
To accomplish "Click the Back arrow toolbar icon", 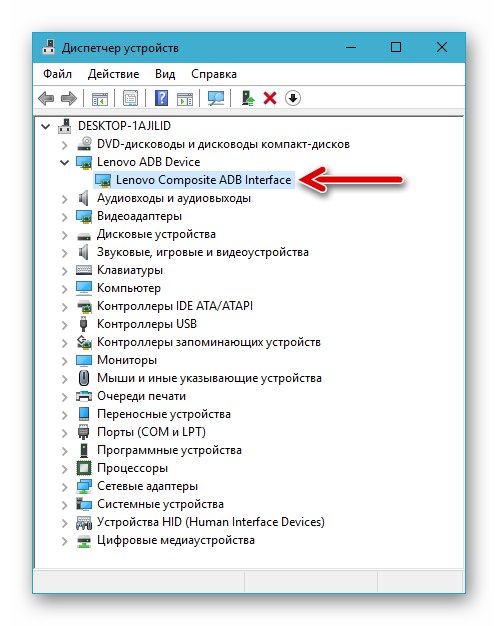I will pyautogui.click(x=46, y=98).
